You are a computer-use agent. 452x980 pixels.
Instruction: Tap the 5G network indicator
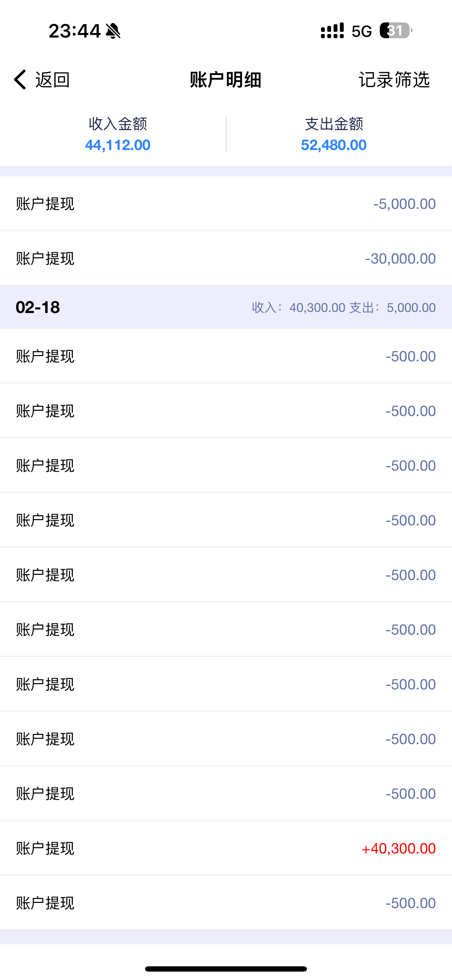coord(362,32)
